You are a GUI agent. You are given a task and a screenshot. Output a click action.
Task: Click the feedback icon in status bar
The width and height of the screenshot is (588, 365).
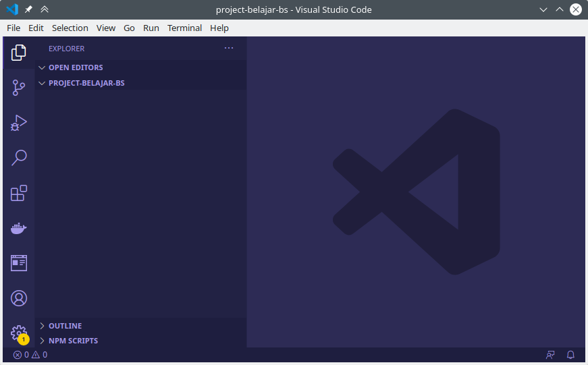(x=550, y=354)
